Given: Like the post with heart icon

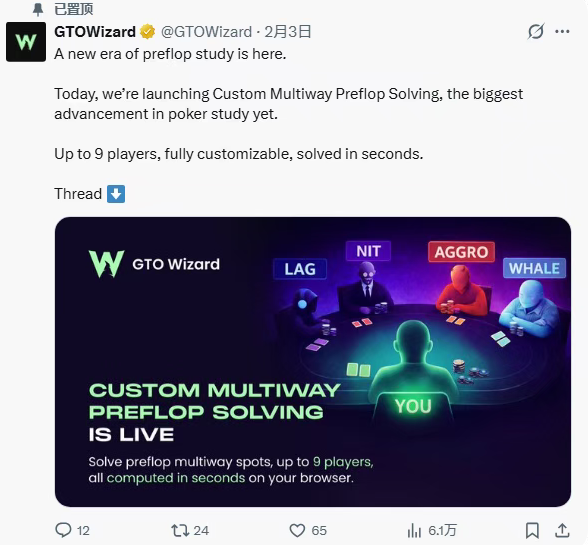Looking at the screenshot, I should (297, 530).
